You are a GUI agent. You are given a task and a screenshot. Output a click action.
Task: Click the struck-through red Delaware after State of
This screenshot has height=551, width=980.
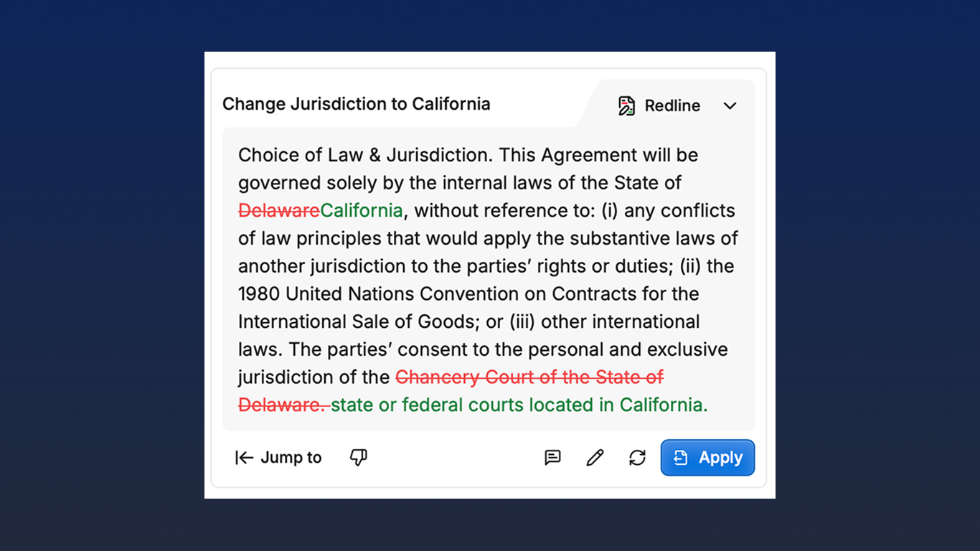click(x=278, y=211)
